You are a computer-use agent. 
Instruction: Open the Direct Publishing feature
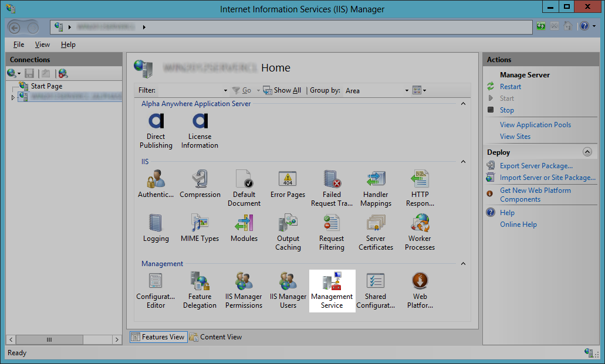tap(156, 131)
